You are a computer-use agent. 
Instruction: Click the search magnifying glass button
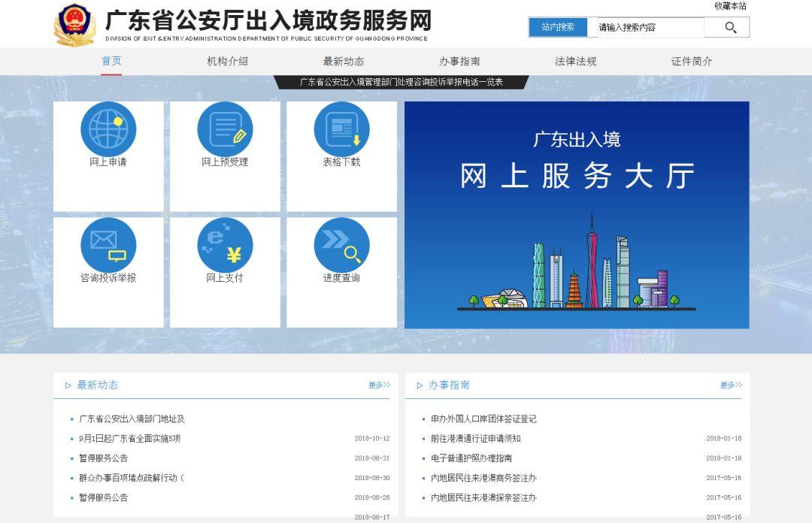(x=729, y=28)
